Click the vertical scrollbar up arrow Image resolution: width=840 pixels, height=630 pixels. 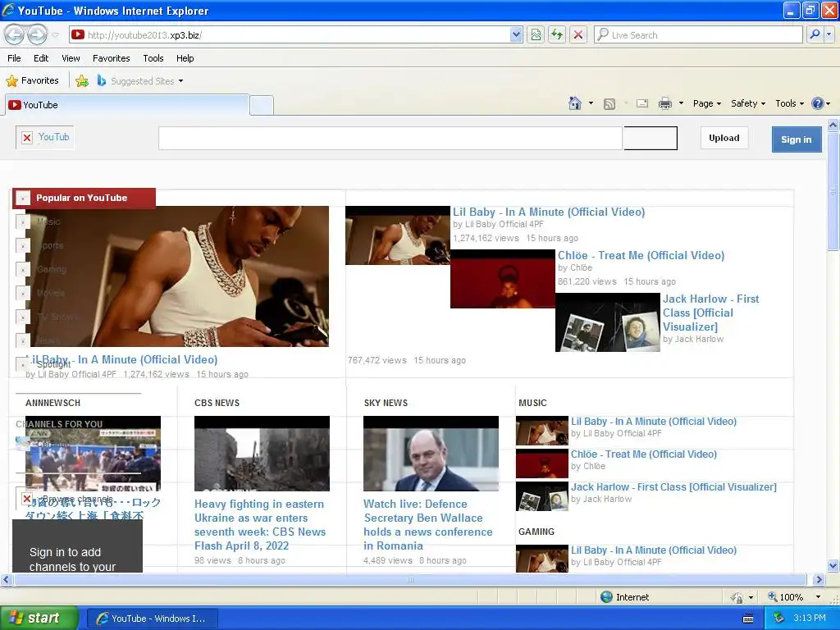coord(833,126)
